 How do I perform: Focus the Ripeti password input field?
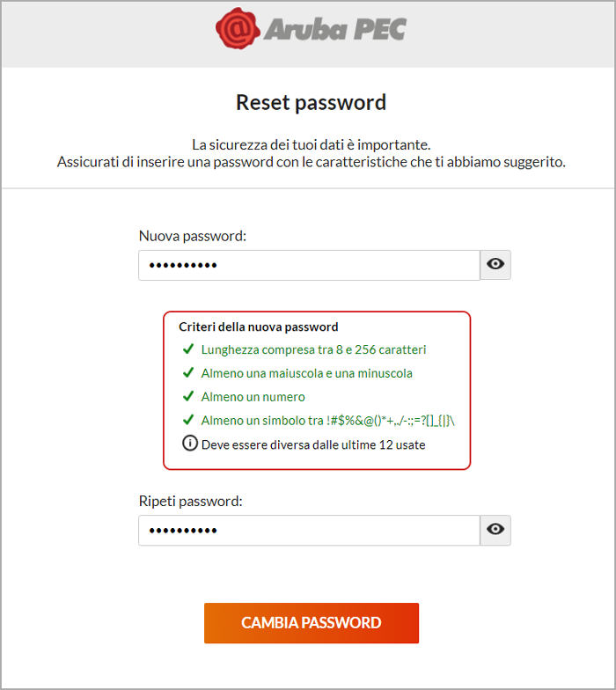(x=308, y=530)
